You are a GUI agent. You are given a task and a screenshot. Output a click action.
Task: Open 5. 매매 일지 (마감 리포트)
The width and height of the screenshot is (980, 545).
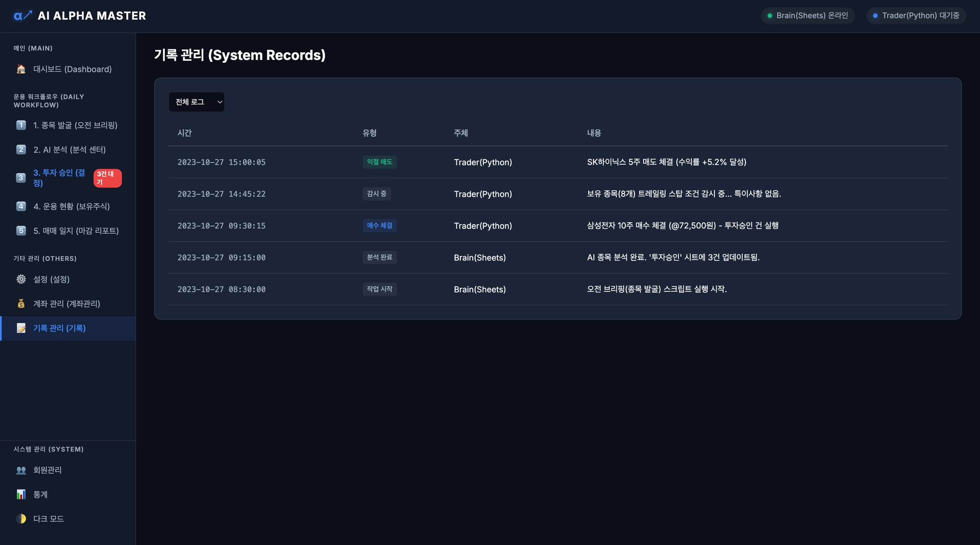76,231
